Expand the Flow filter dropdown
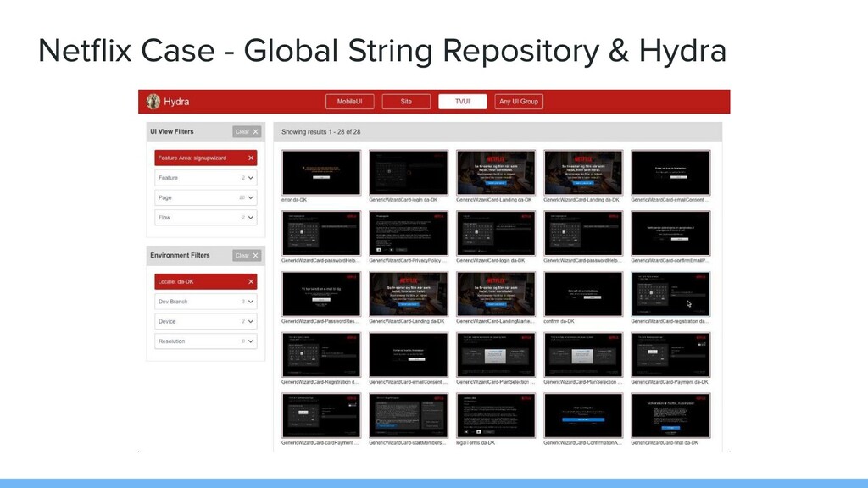The image size is (868, 488). click(205, 218)
